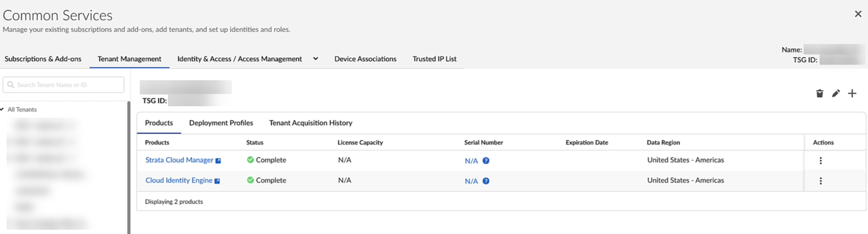Viewport: 868px width, 234px height.
Task: Collapse the All Tenants tree
Action: point(3,109)
